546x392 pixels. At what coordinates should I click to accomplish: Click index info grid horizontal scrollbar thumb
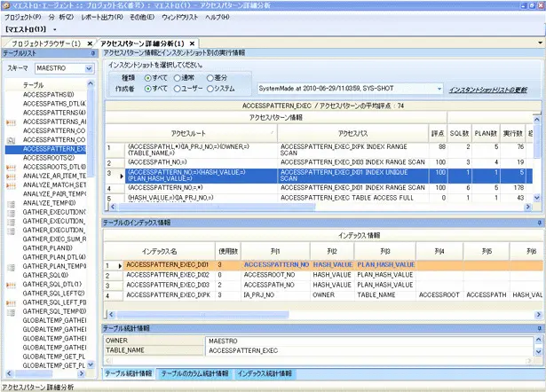[x=202, y=315]
